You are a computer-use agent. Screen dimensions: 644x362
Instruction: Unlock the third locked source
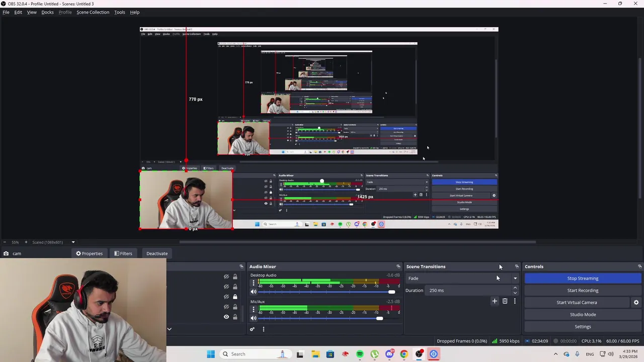point(235,297)
